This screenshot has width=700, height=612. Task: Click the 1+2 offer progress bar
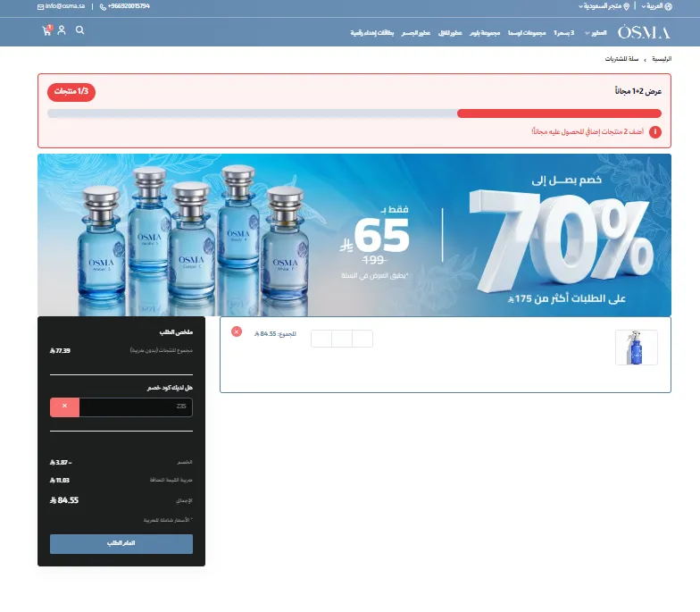[354, 113]
